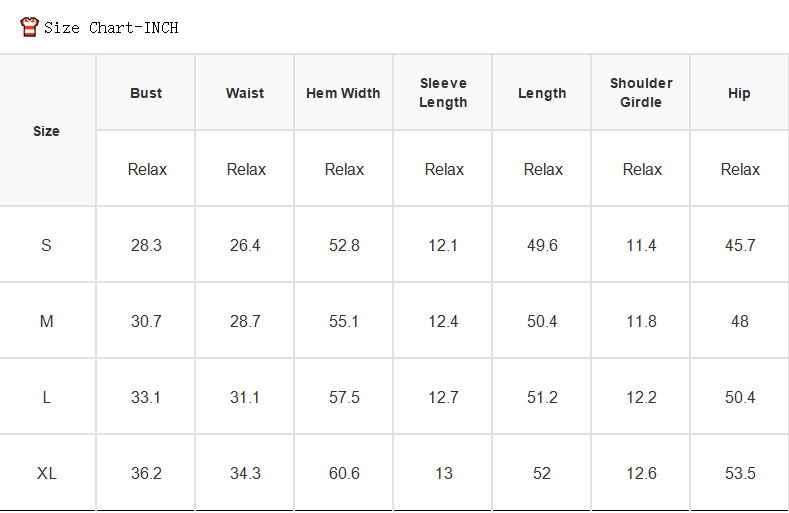Click the Size Chart-INCH title text
789x513 pixels.
(x=111, y=28)
